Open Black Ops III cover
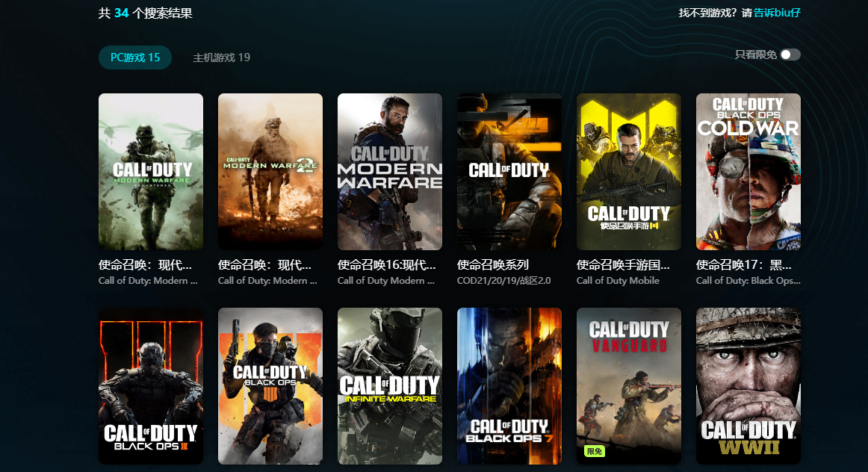 [151, 385]
